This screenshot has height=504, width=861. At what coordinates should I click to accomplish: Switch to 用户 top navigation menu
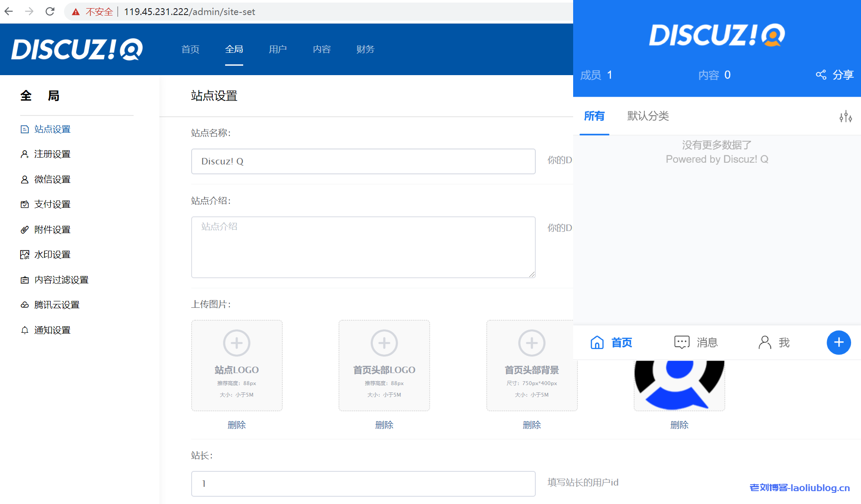click(278, 49)
